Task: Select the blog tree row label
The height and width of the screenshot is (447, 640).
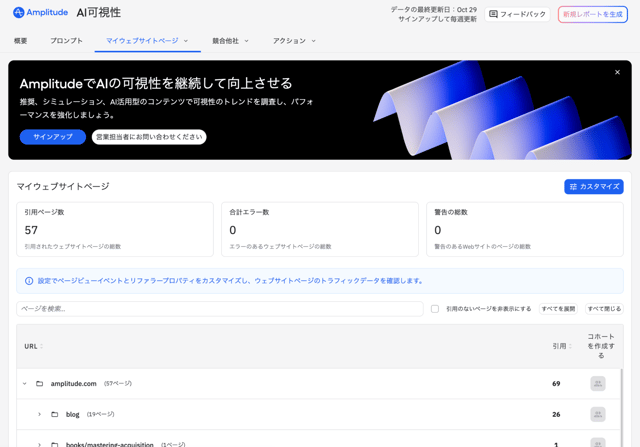Action: [x=73, y=414]
